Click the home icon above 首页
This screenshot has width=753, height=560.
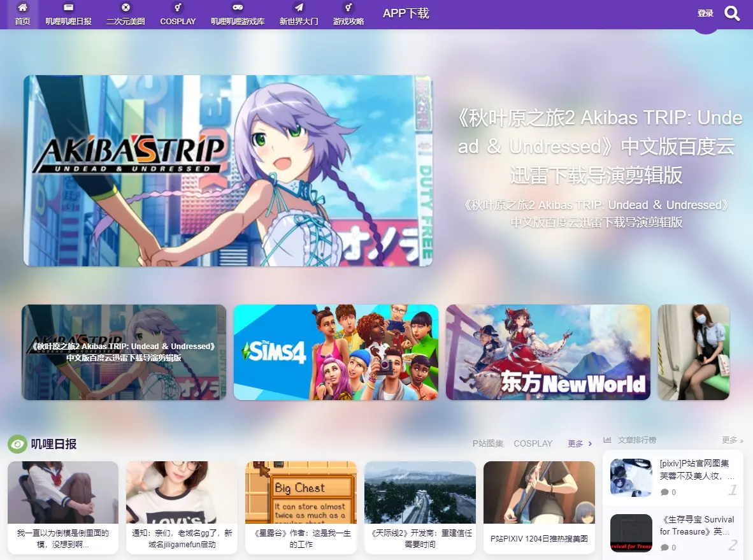[22, 7]
